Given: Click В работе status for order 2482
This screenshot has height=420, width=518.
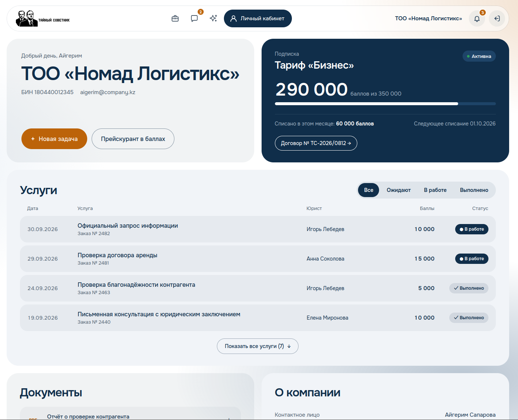Looking at the screenshot, I should click(x=472, y=229).
